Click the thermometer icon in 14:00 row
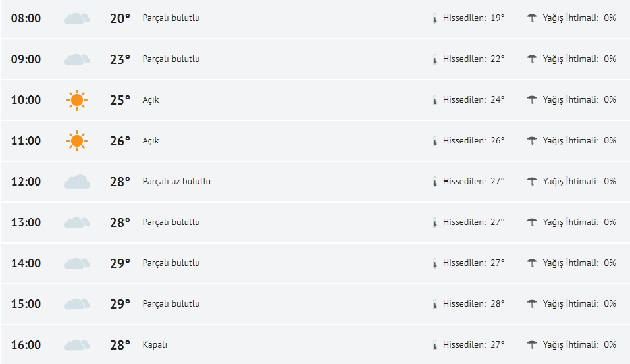The width and height of the screenshot is (630, 364). point(434,263)
